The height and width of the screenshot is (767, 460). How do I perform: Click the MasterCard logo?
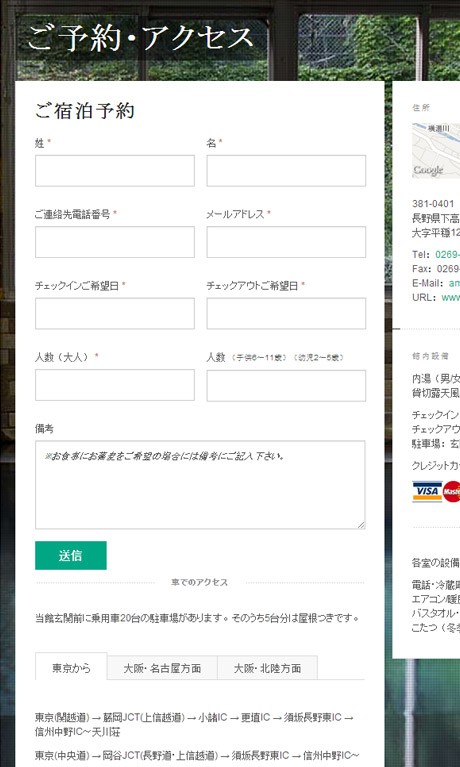(452, 491)
